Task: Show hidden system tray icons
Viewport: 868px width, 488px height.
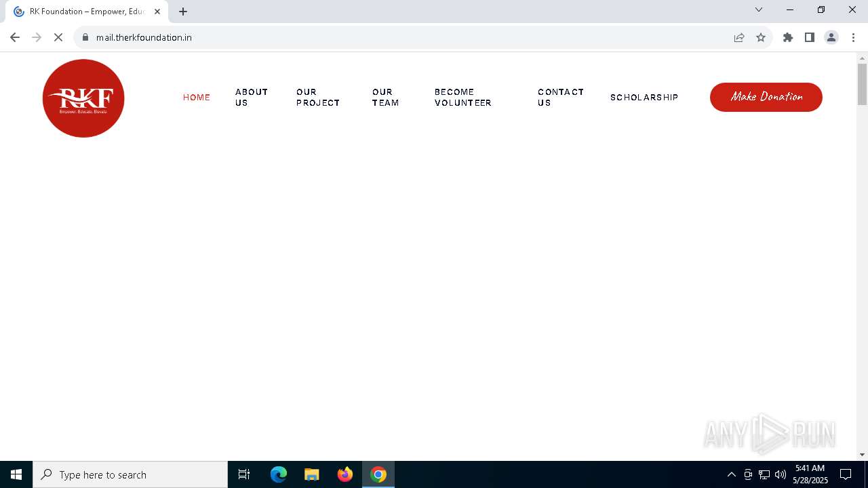Action: (x=732, y=474)
